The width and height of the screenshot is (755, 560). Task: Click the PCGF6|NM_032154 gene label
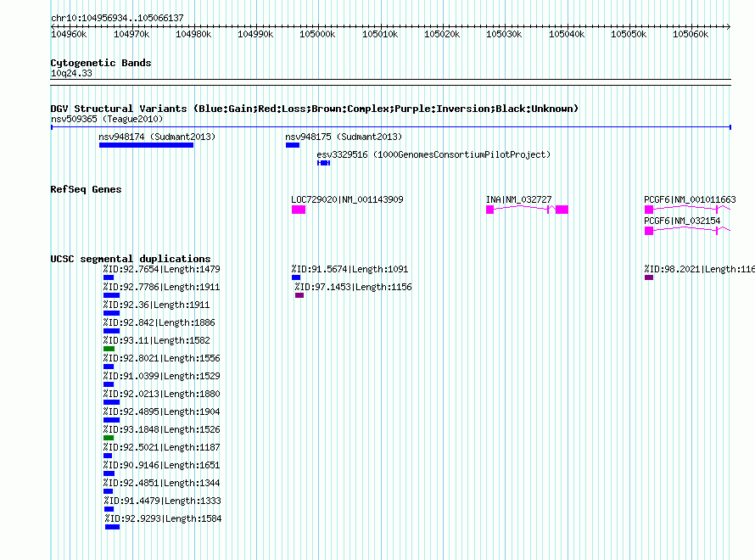[x=682, y=221]
